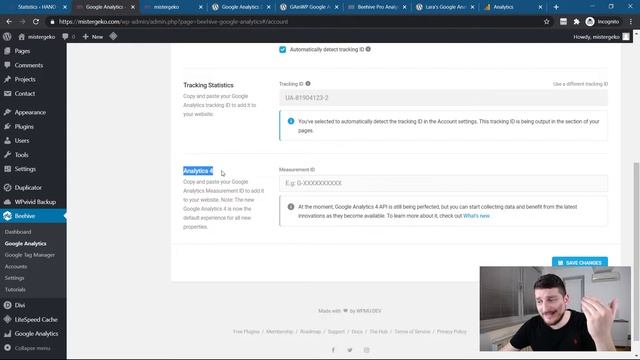640x360 pixels.
Task: Open Chrome three-dot menu
Action: pos(631,22)
